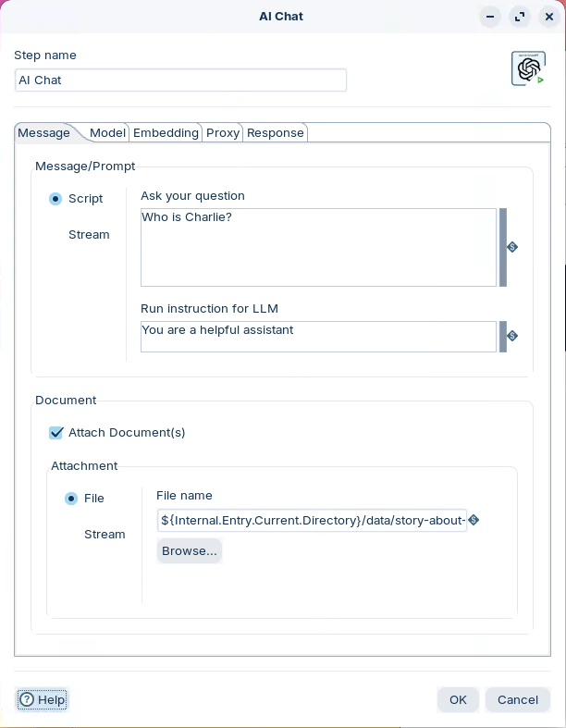Select the Script radio button
The image size is (566, 728).
[x=55, y=199]
